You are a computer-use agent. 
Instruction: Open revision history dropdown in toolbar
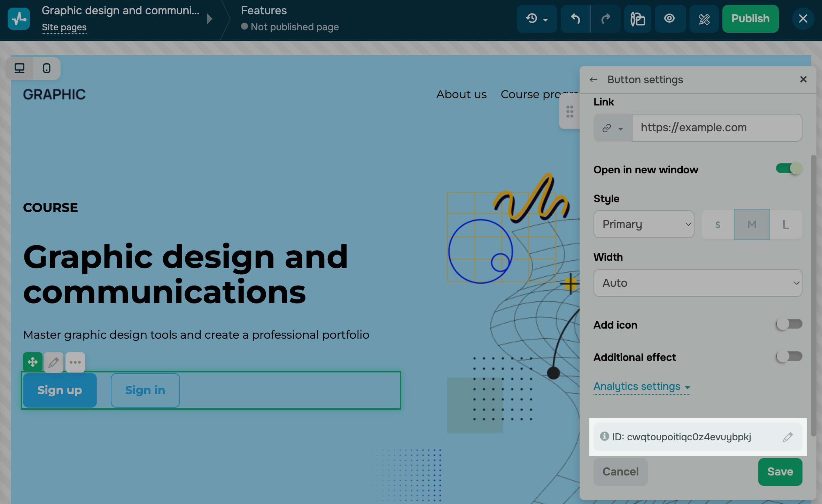(537, 19)
